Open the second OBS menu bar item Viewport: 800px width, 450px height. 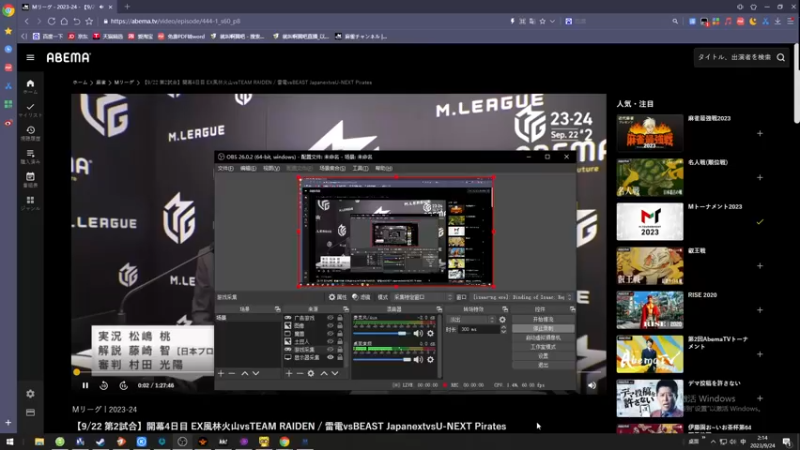(x=248, y=168)
